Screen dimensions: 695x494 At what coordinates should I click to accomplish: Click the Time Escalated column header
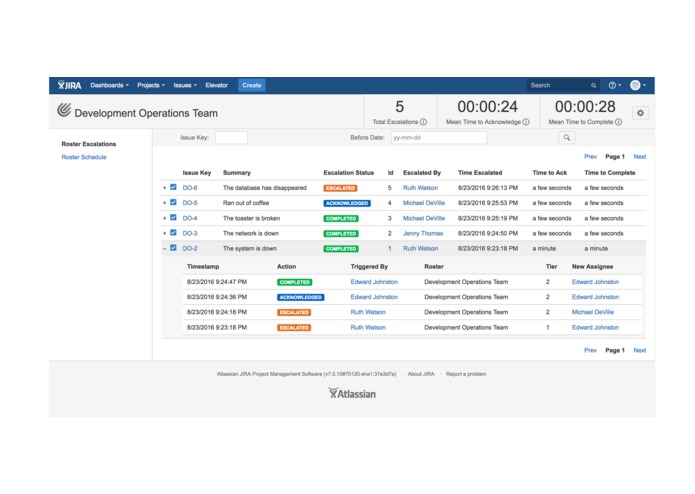click(x=480, y=173)
